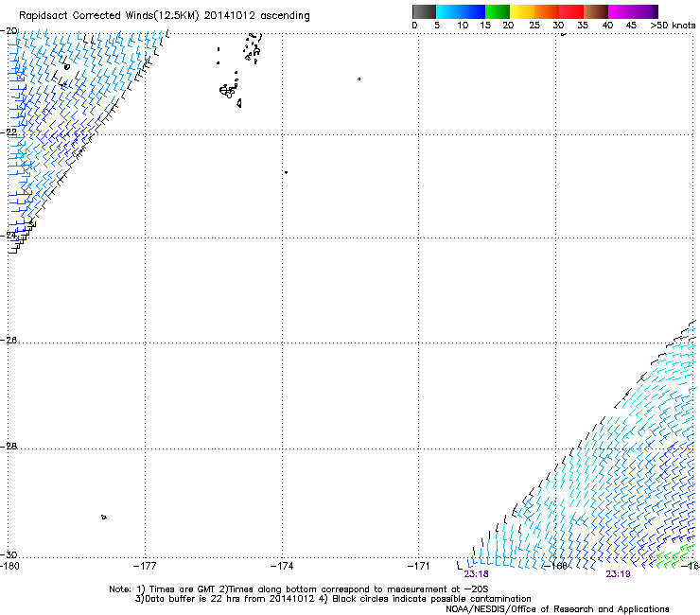Click the '-30' latitude axis label
Viewport: 700px width, 615px height.
tap(9, 554)
